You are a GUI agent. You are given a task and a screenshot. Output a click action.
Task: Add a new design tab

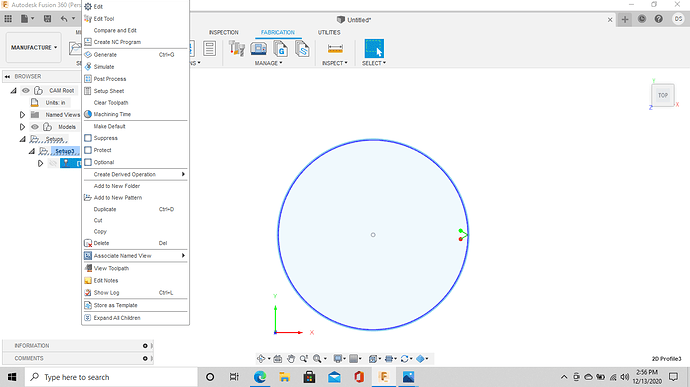(624, 19)
